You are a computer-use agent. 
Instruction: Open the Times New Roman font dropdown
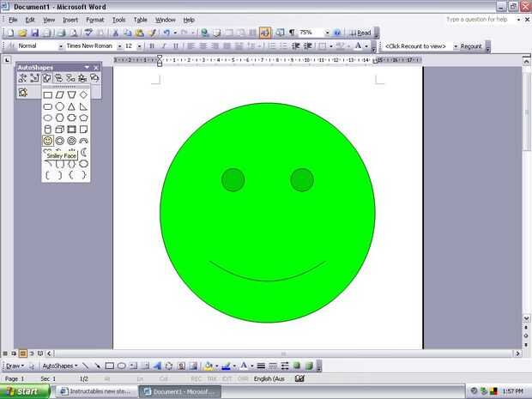(x=120, y=46)
